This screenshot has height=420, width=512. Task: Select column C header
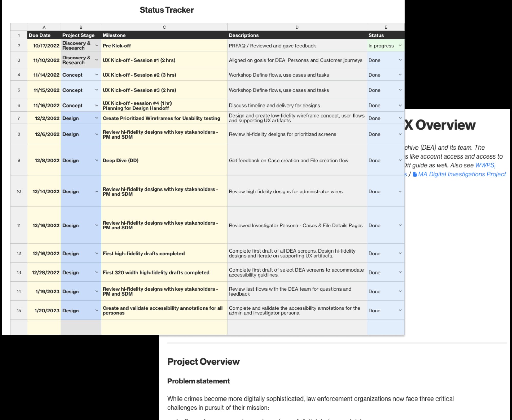(164, 27)
